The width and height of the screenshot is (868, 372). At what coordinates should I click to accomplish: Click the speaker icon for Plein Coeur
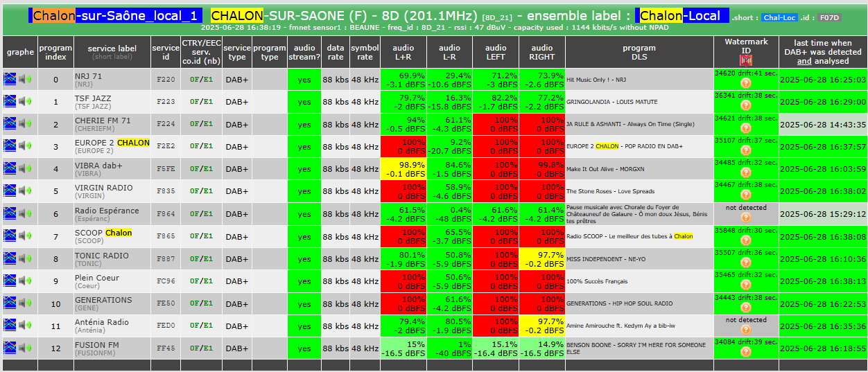(25, 281)
